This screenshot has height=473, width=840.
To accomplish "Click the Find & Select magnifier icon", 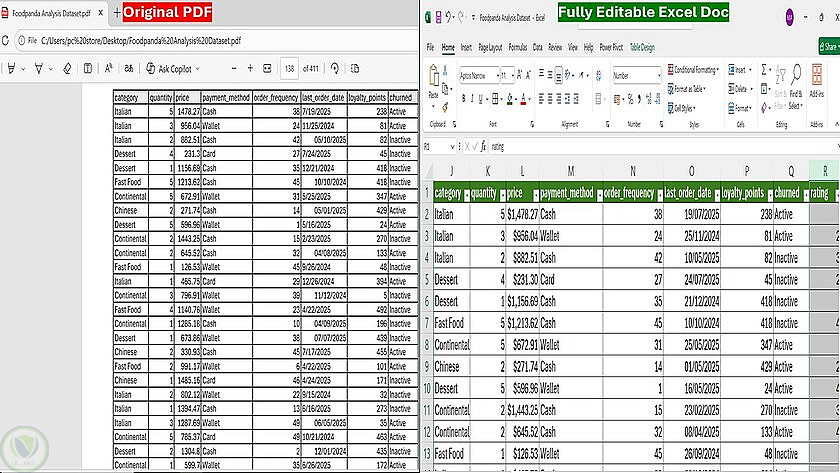I will pos(796,76).
